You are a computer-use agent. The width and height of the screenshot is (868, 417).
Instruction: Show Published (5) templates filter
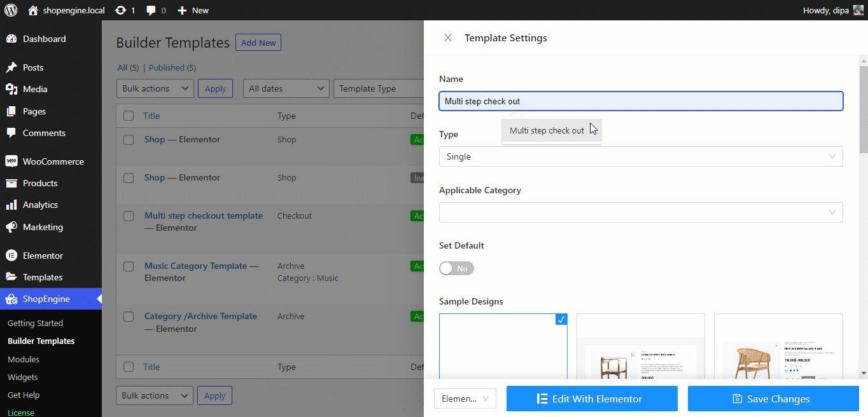172,67
